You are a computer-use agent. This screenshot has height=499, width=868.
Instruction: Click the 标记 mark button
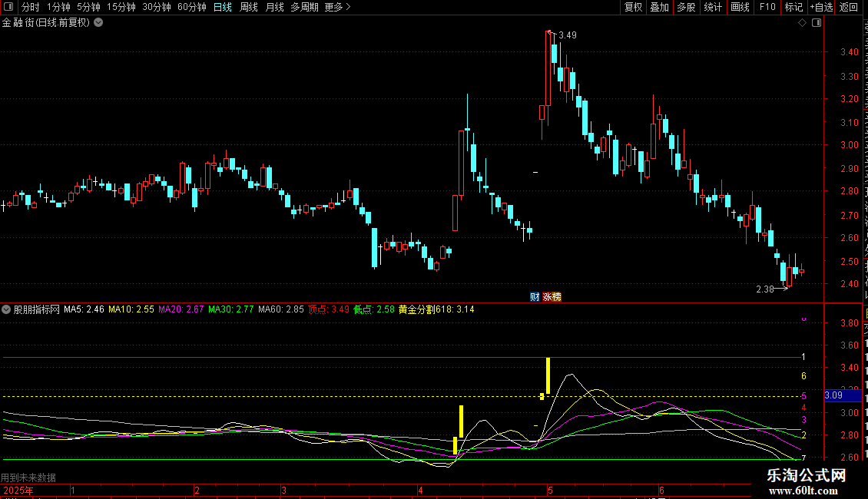(x=793, y=7)
